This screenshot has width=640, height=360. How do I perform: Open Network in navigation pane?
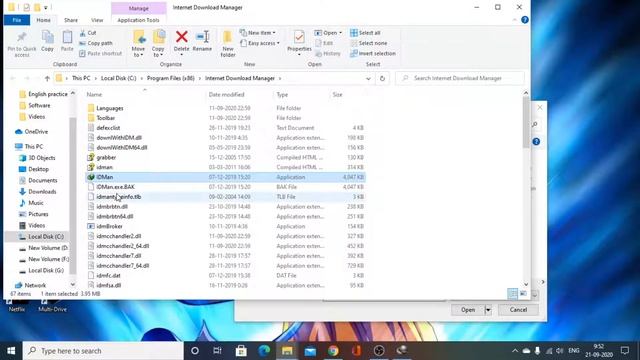[35, 285]
